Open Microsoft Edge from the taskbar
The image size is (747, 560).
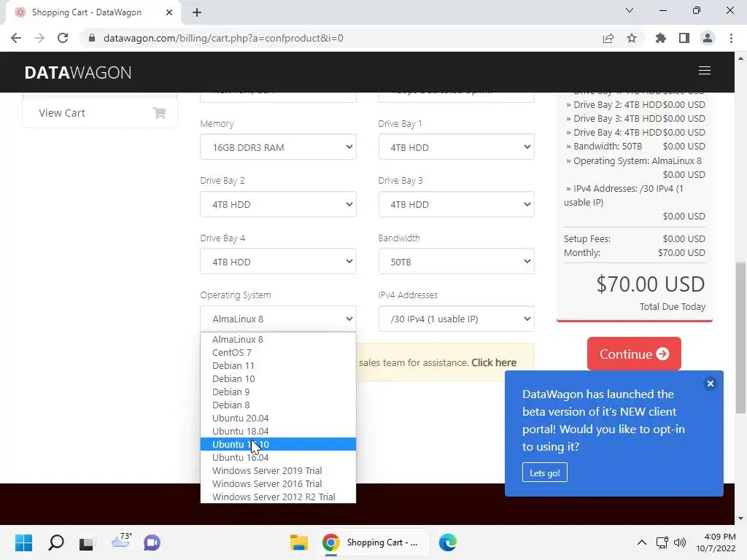click(x=447, y=542)
